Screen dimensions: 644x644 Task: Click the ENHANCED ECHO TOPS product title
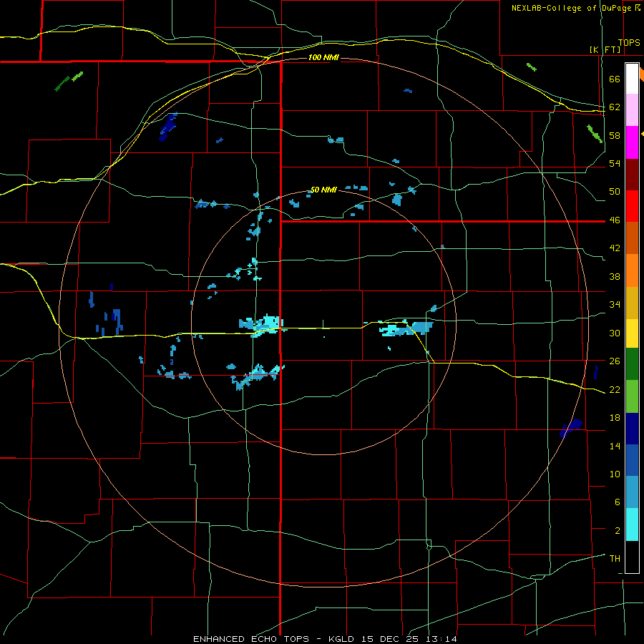pos(250,639)
